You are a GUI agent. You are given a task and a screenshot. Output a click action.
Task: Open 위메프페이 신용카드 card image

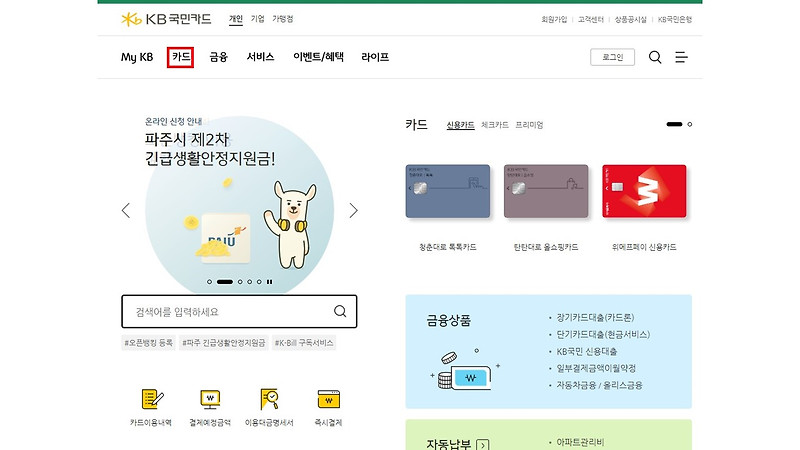644,191
